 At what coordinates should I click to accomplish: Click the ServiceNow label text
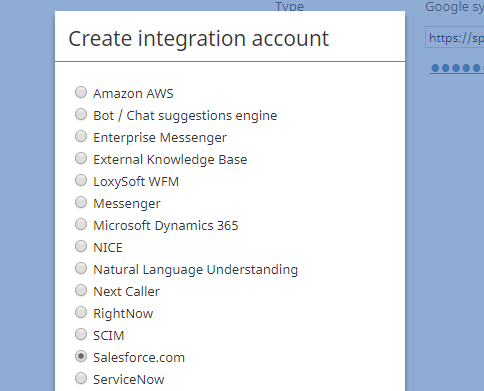(x=129, y=380)
